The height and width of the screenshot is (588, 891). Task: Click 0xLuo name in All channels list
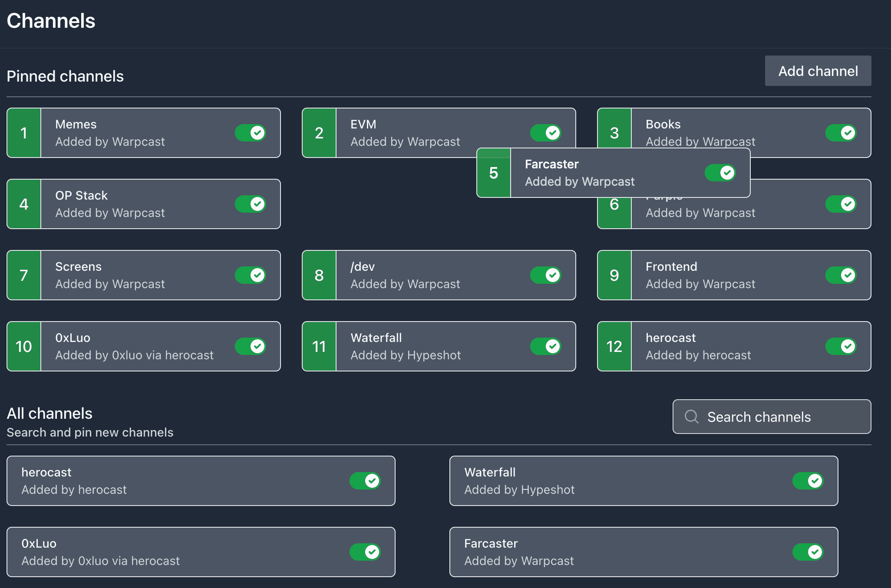[x=39, y=543]
